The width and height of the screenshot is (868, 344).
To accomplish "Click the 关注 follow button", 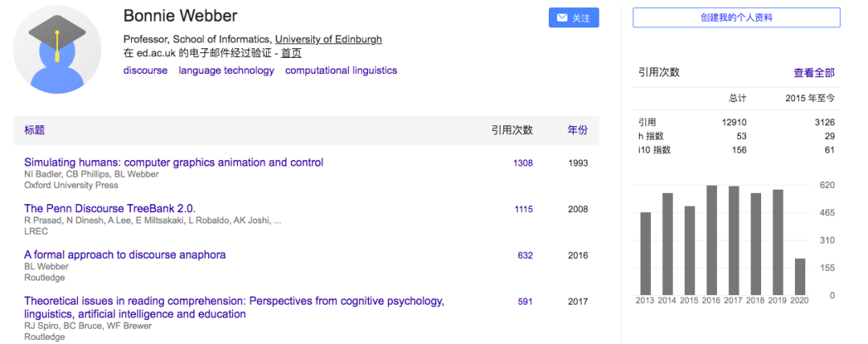I will click(x=574, y=18).
